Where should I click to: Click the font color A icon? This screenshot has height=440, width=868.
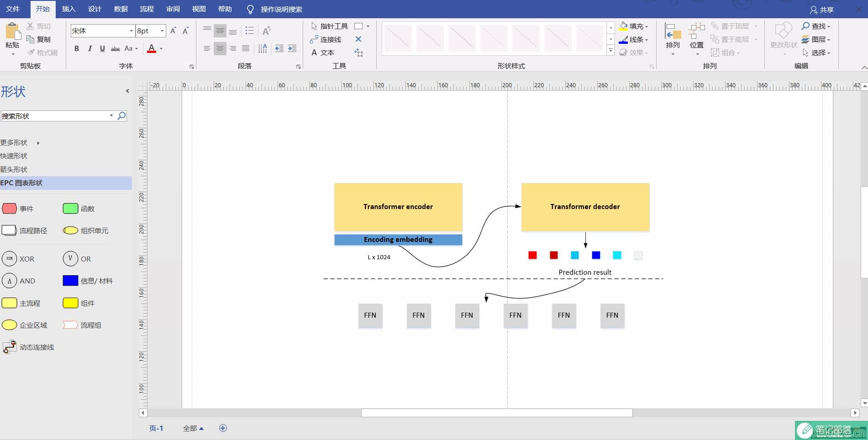tap(152, 48)
